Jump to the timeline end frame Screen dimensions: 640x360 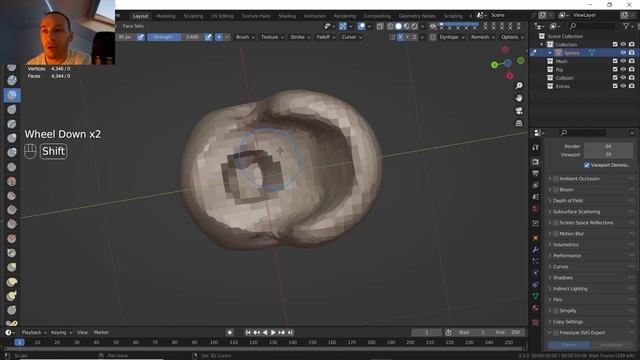(x=290, y=333)
